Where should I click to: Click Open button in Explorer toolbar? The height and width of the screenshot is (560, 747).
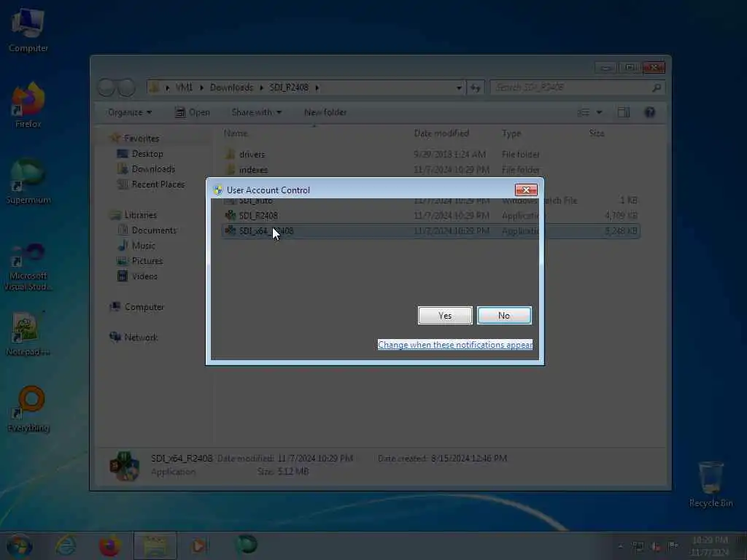pyautogui.click(x=193, y=112)
